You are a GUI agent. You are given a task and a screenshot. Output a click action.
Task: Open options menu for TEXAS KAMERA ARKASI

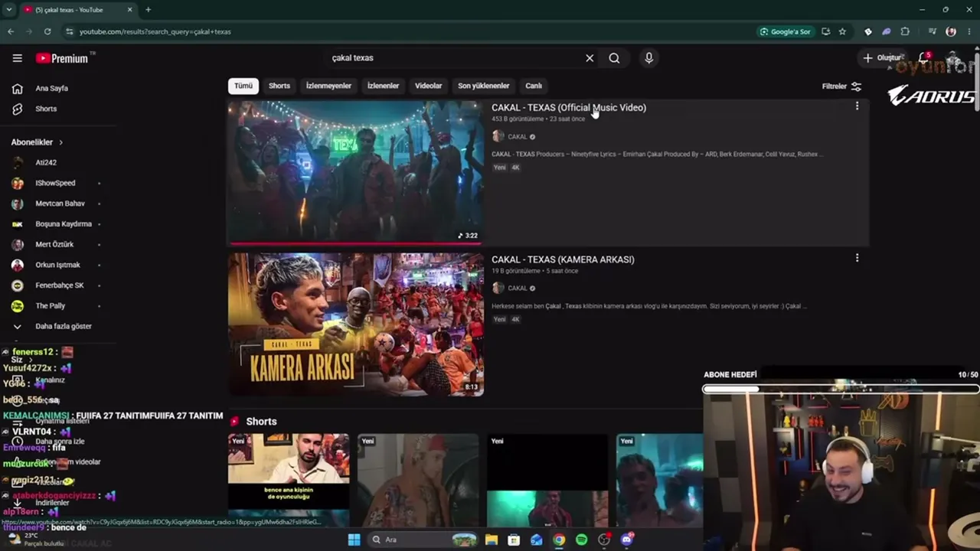click(x=857, y=258)
